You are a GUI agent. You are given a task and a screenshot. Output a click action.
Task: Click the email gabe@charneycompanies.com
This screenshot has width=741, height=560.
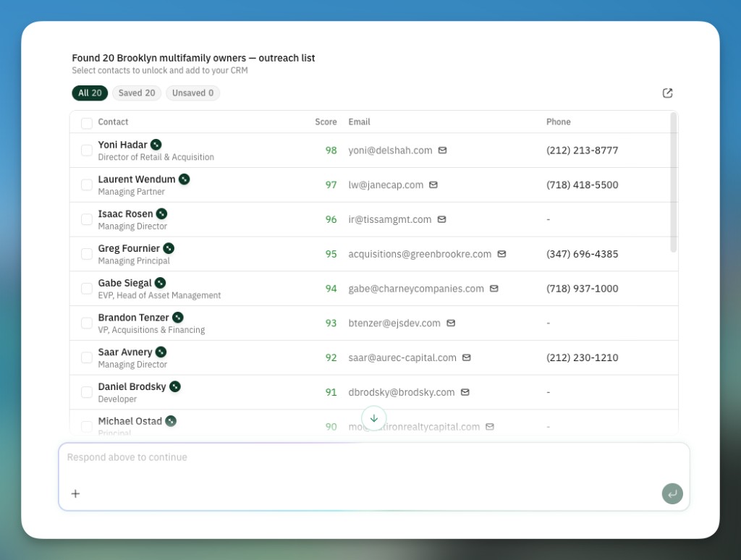[416, 288]
